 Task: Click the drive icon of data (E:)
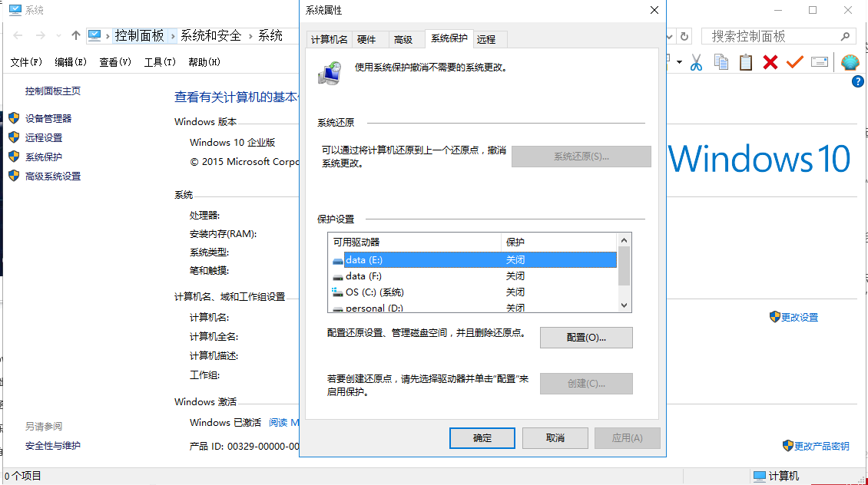338,260
